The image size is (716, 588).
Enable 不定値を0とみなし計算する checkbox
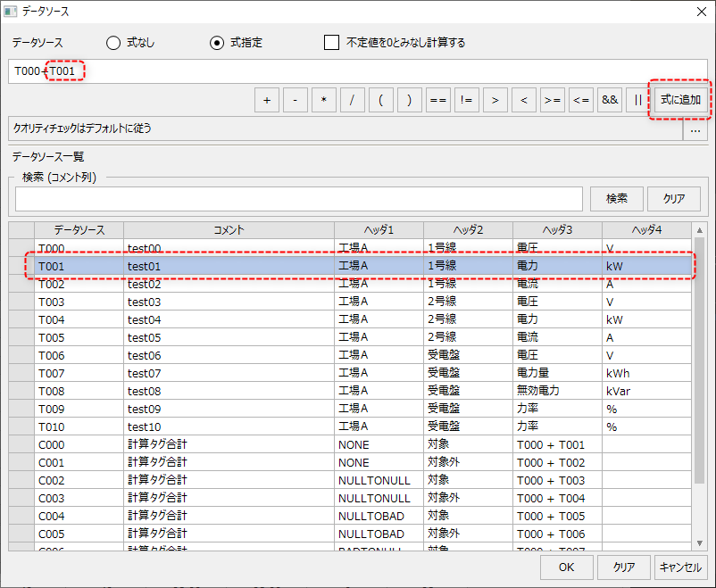[332, 43]
